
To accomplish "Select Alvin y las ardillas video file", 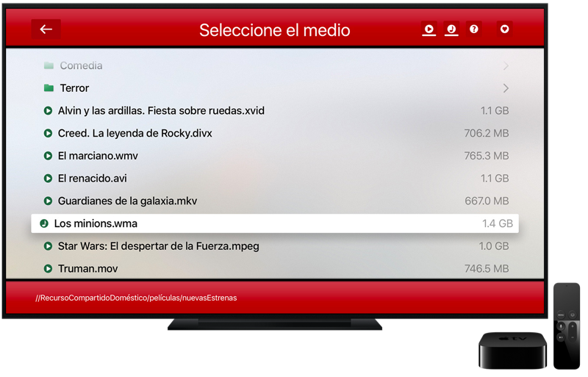I will coord(161,111).
